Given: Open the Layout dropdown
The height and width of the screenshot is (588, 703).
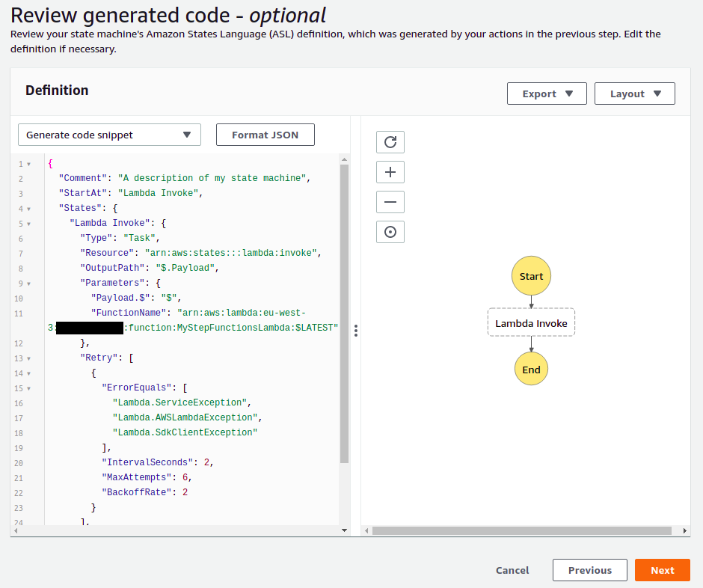Looking at the screenshot, I should [635, 94].
